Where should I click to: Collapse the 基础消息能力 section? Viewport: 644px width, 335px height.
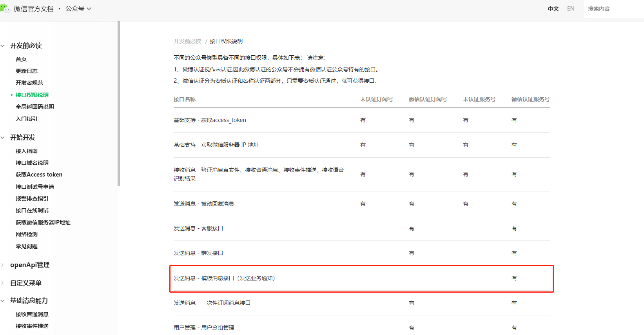[x=2, y=301]
